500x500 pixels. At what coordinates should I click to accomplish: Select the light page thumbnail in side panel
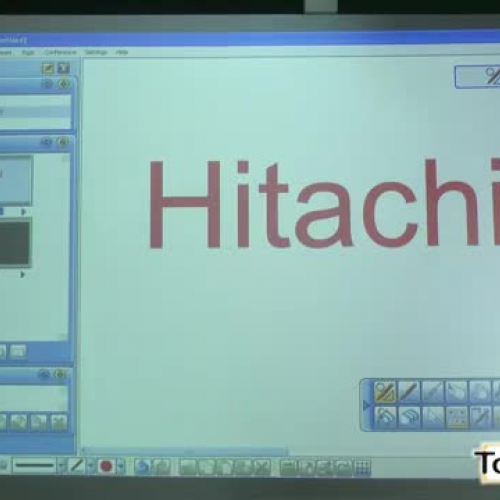pos(16,180)
